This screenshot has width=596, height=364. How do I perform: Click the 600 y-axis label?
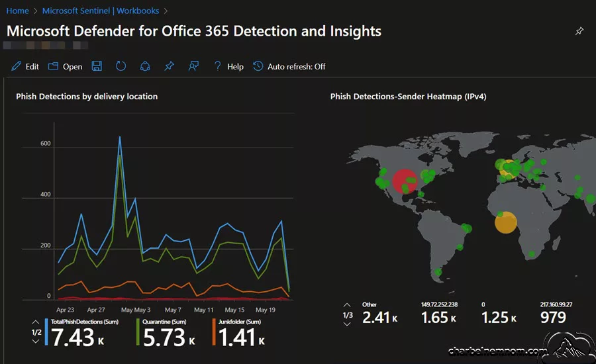[45, 143]
